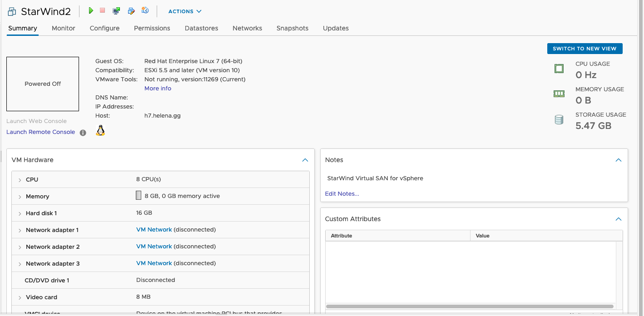
Task: Switch to the Snapshots tab
Action: click(292, 28)
